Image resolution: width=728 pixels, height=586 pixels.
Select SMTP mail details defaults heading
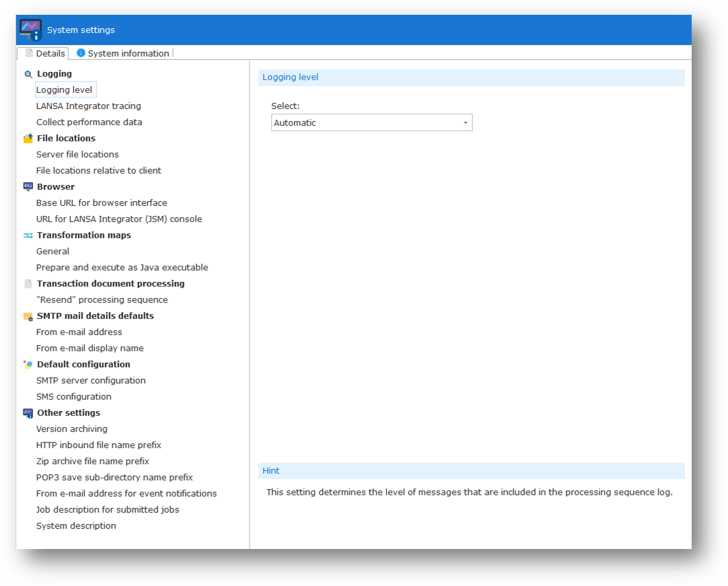click(95, 316)
